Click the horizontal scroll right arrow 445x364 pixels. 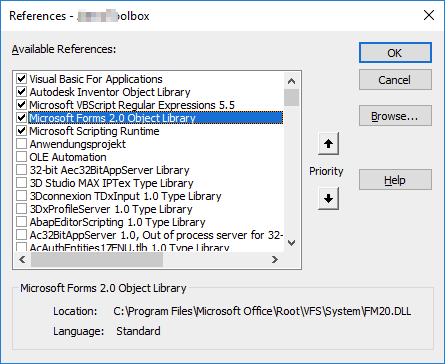tap(275, 259)
